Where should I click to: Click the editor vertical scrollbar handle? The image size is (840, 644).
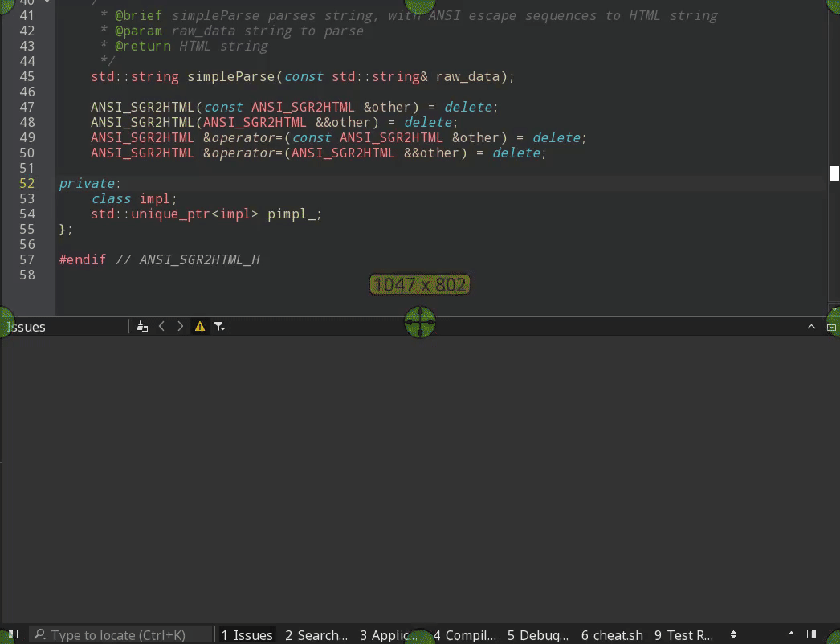pyautogui.click(x=834, y=173)
